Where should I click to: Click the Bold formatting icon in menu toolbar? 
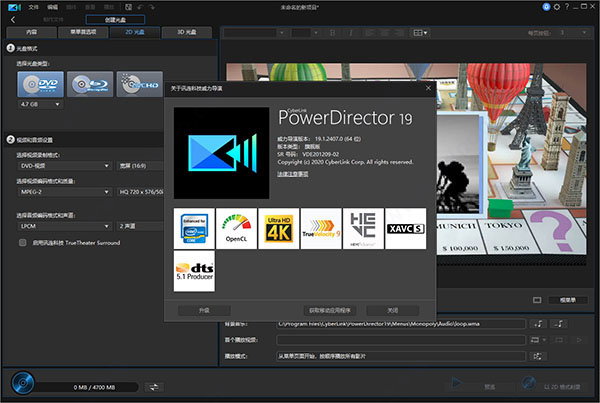click(x=333, y=33)
